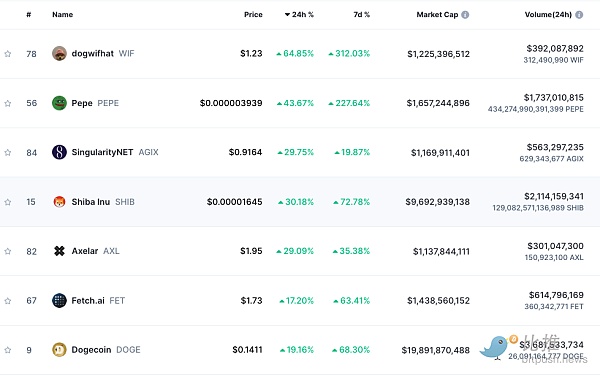Click the Fetch.ai coin logo
Viewport: 600px width, 376px height.
coord(59,300)
